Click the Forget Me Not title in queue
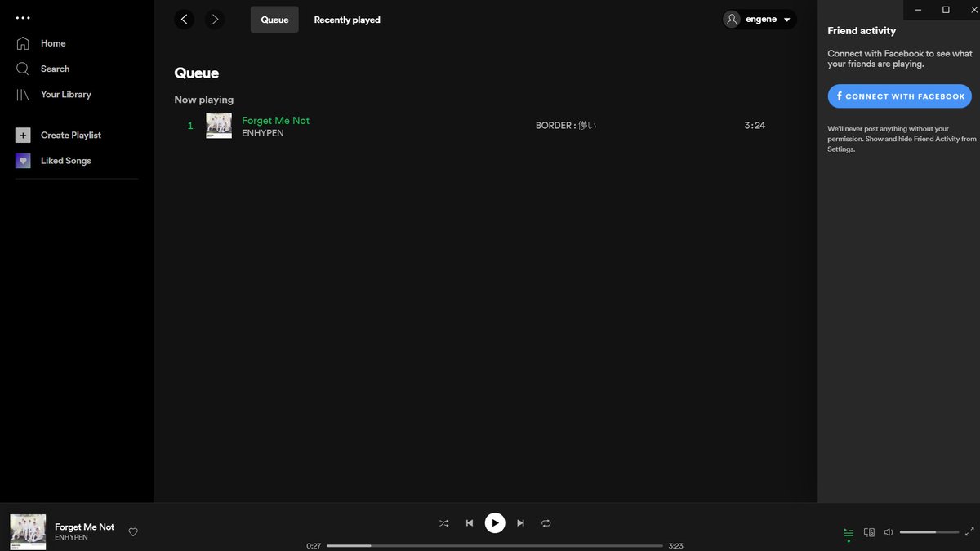 [x=275, y=120]
